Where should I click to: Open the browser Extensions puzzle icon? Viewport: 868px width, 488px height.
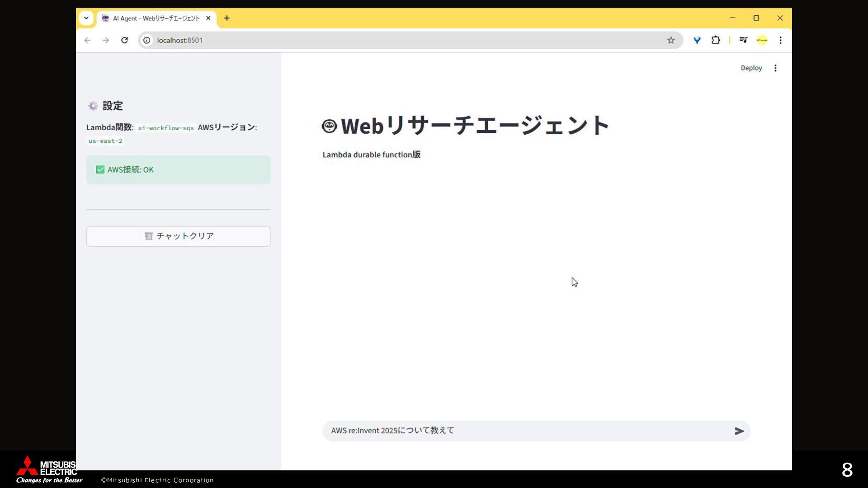pyautogui.click(x=716, y=40)
